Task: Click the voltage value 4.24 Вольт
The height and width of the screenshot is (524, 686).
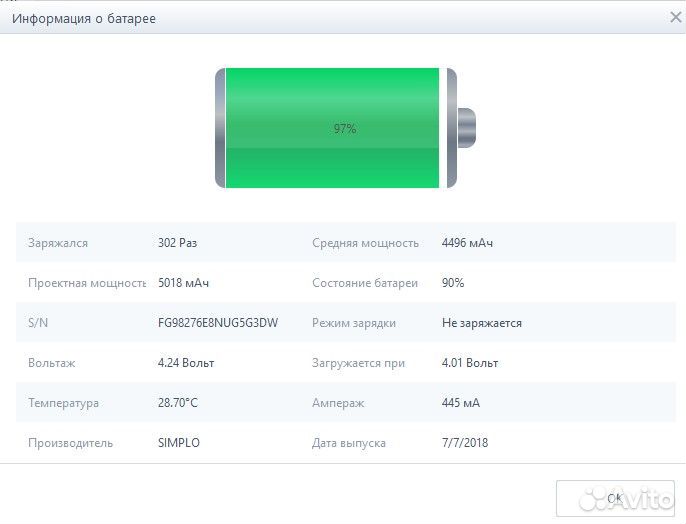Action: [x=186, y=363]
